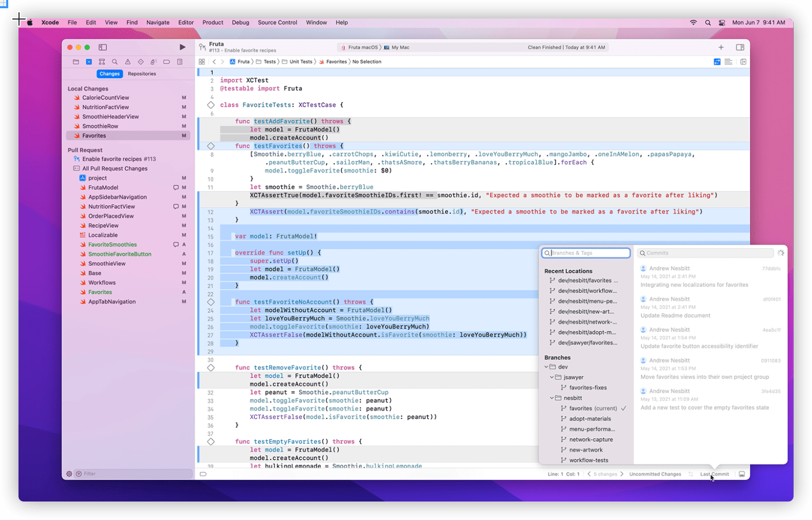
Task: Select the workflow-tests branch
Action: [x=588, y=460]
